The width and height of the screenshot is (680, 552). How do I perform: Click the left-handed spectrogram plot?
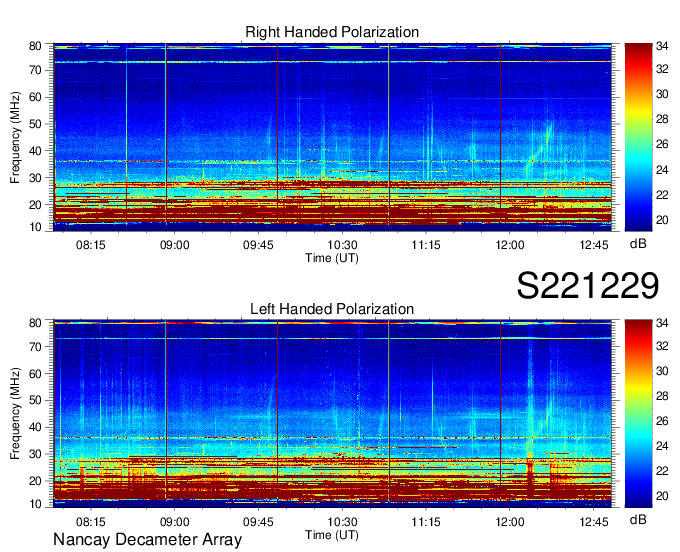tap(332, 414)
